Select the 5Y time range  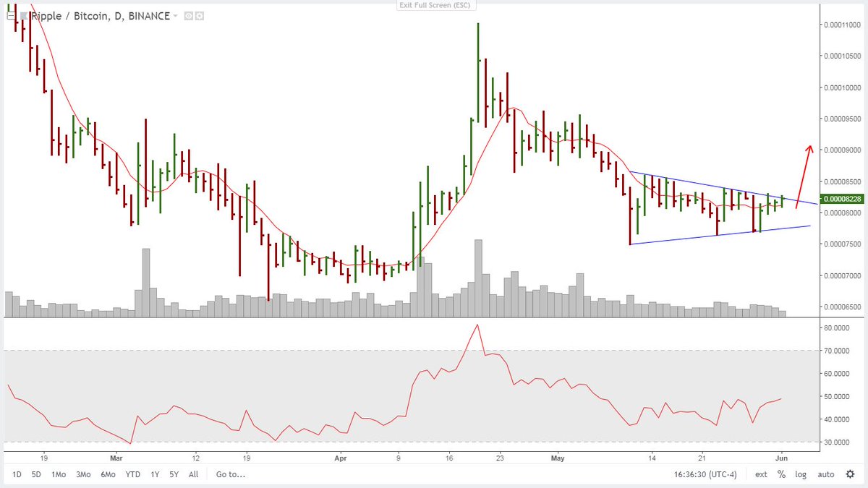pos(174,474)
